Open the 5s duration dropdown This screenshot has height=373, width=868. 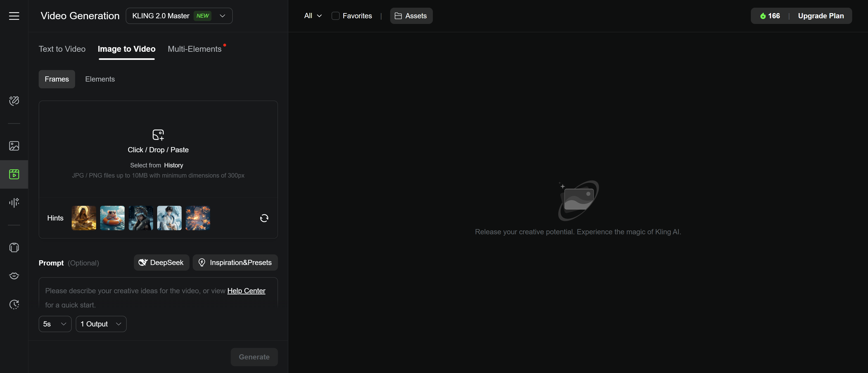[x=55, y=324]
